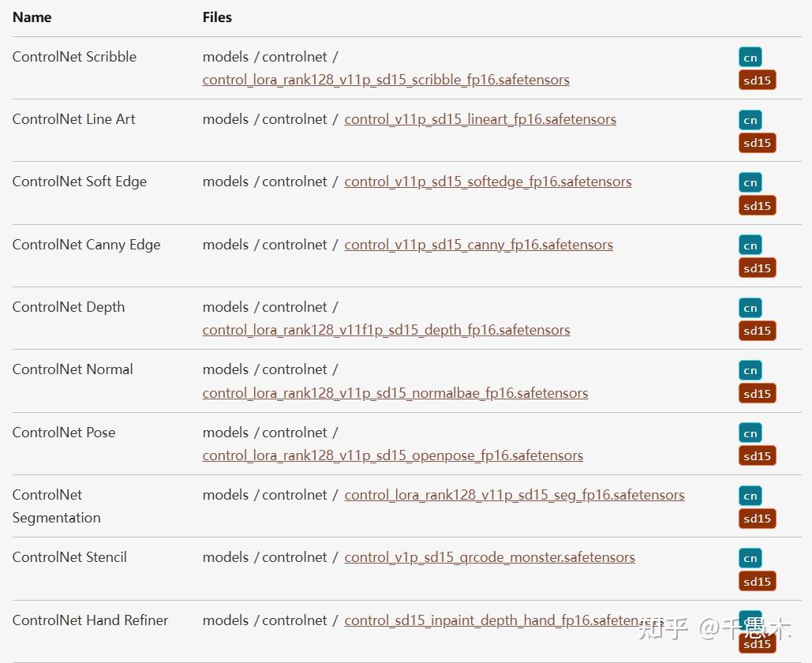This screenshot has width=812, height=663.
Task: Click the sd15 badge in ControlNet Normal row
Action: click(x=757, y=393)
